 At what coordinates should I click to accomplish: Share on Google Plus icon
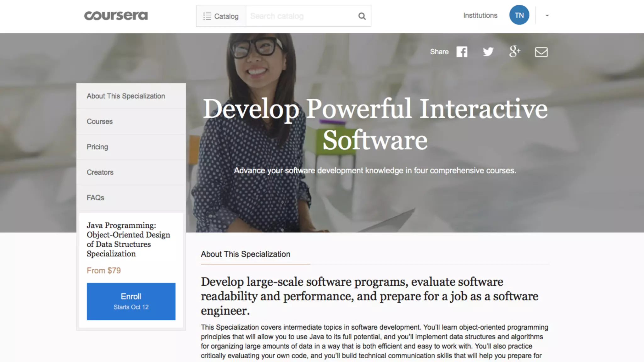(514, 52)
